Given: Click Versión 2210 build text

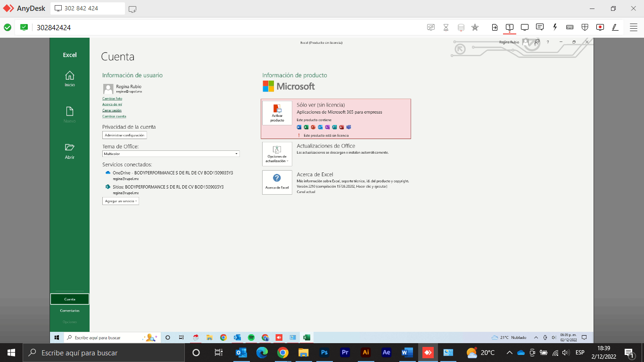Looking at the screenshot, I should pos(342,186).
